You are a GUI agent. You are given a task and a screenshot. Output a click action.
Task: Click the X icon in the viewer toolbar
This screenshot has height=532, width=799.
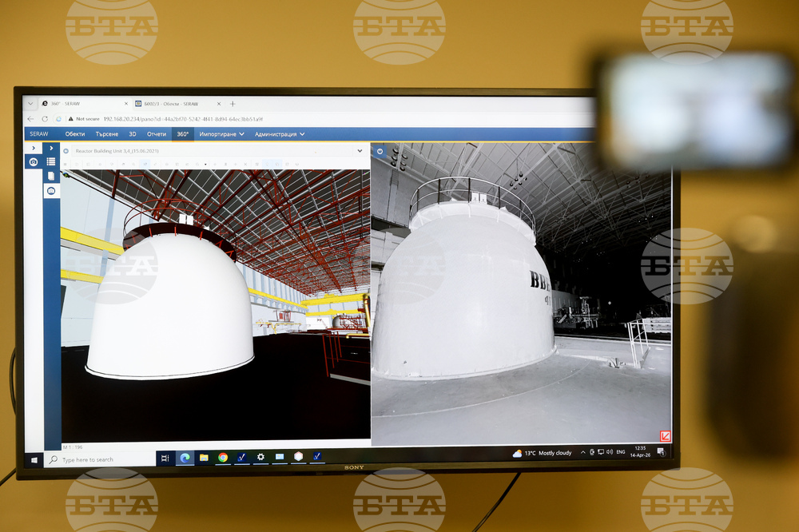click(245, 164)
